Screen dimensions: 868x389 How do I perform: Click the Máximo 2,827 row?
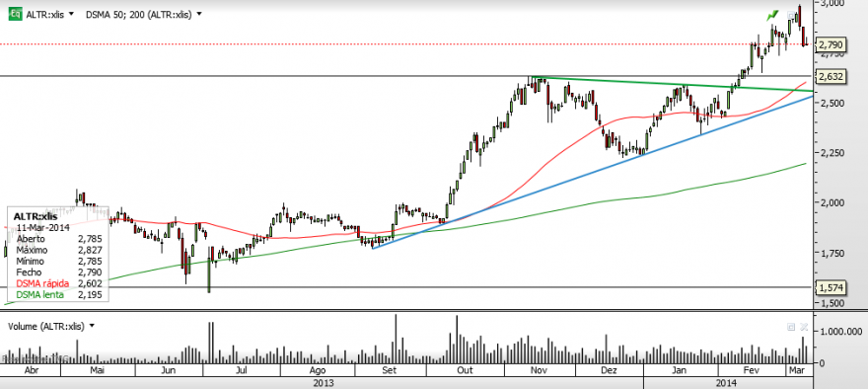point(58,250)
